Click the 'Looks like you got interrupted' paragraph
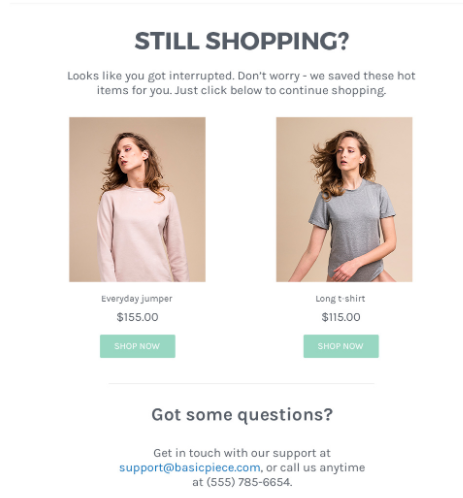The width and height of the screenshot is (463, 498). pos(241,83)
